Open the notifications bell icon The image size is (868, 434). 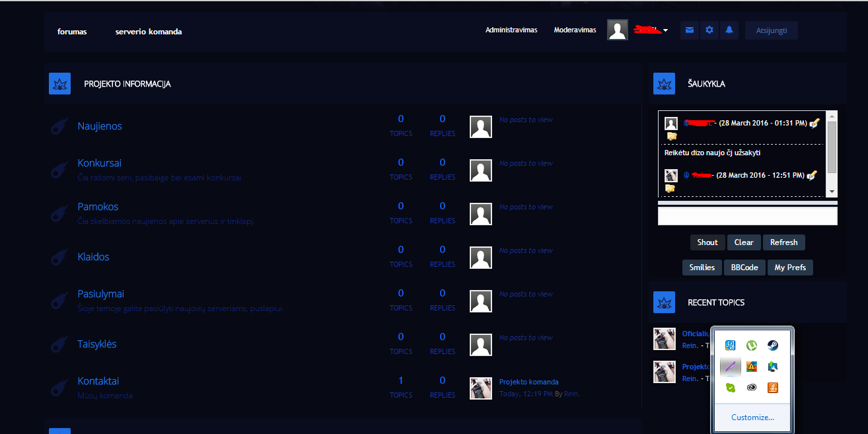pos(729,30)
